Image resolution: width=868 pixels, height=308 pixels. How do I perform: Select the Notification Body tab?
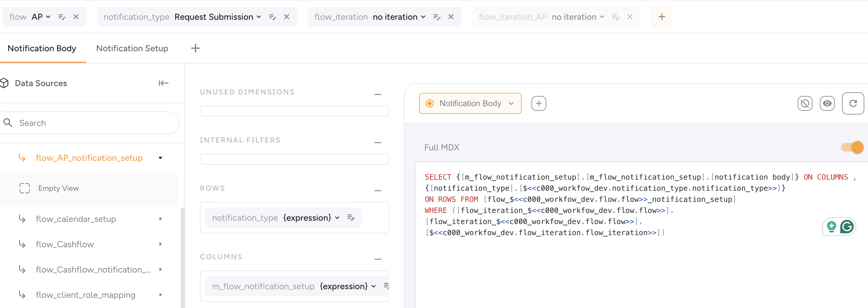[x=42, y=48]
